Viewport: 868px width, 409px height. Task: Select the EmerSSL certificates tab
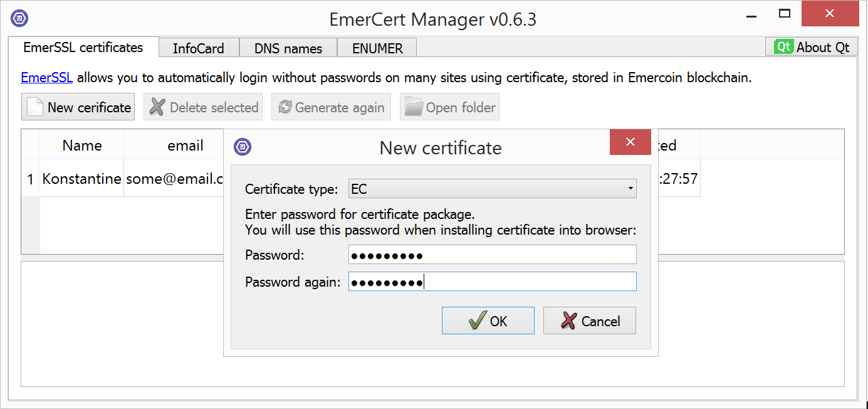coord(83,47)
